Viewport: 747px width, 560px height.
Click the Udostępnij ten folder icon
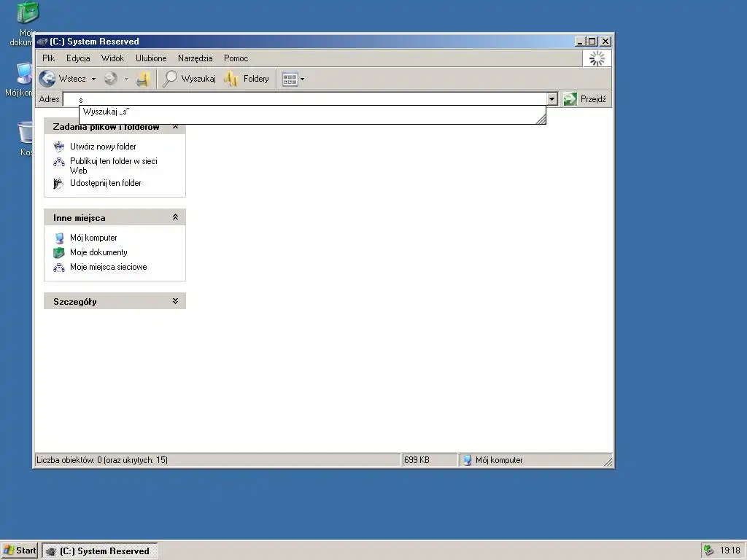pos(58,183)
